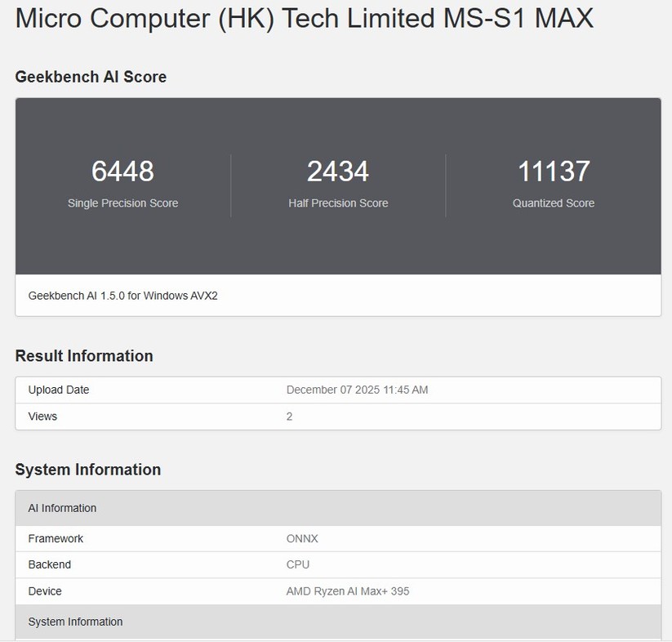Select the Framework ONNX row
The image size is (672, 642).
(x=338, y=538)
